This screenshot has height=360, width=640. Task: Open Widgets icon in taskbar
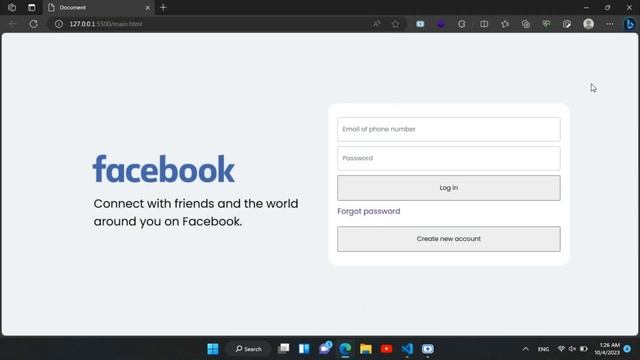pyautogui.click(x=304, y=349)
